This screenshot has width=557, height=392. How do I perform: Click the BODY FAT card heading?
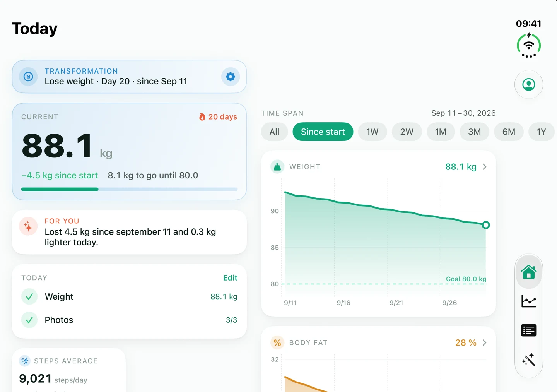coord(308,342)
